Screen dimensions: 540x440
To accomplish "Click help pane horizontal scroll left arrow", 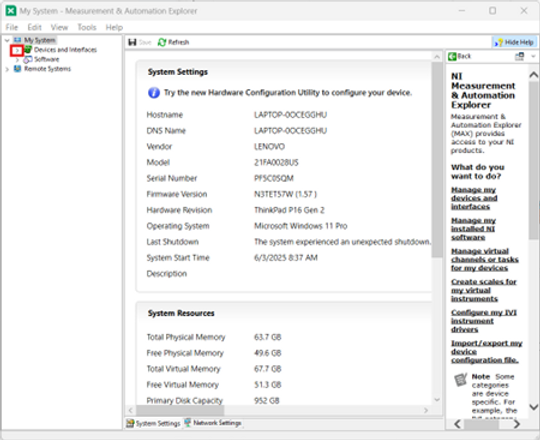I will pos(457,424).
